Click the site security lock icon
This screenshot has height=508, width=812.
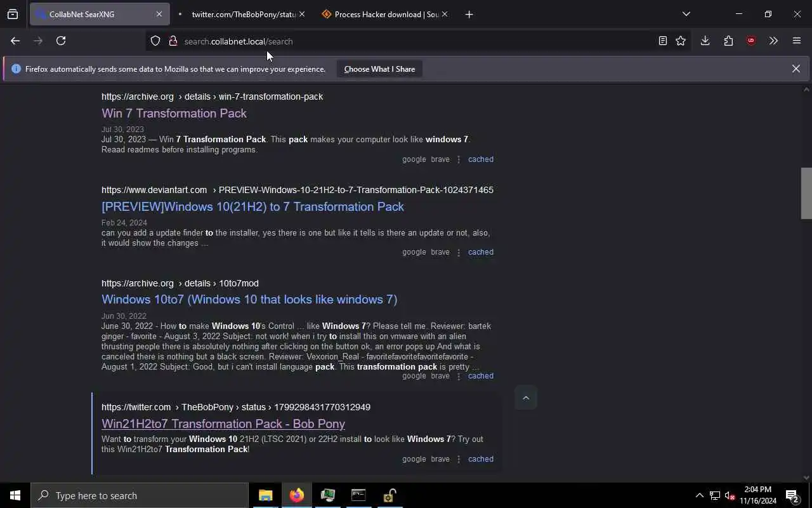[x=173, y=41]
